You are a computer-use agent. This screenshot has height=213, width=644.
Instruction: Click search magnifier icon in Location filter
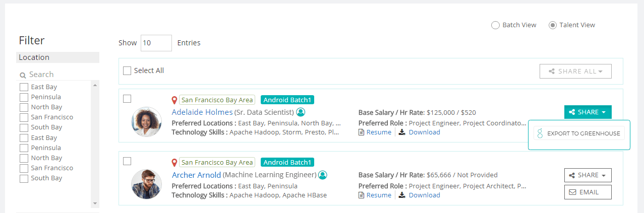[x=23, y=75]
